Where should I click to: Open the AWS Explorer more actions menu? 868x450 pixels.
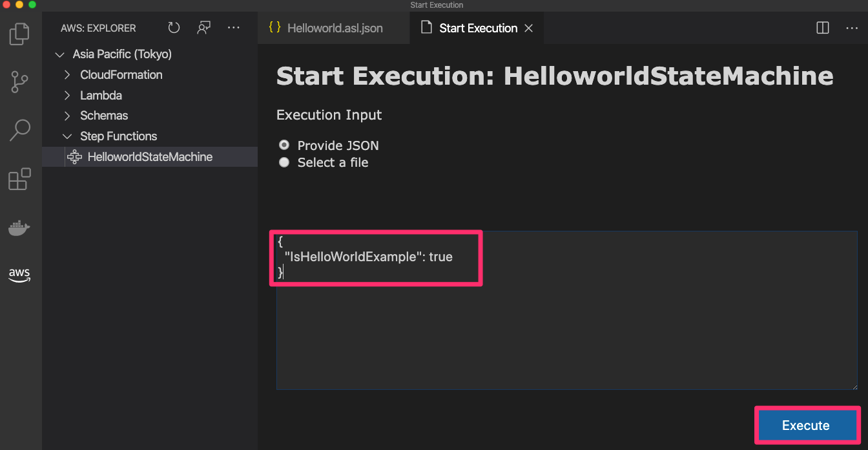(x=233, y=27)
